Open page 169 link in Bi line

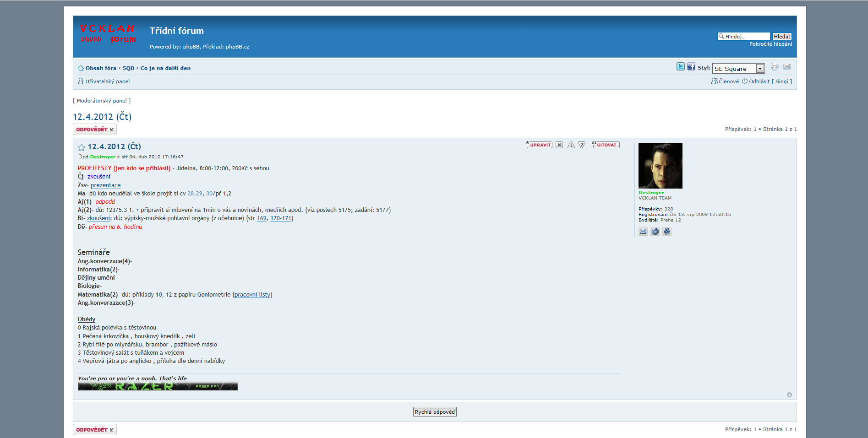coord(262,218)
